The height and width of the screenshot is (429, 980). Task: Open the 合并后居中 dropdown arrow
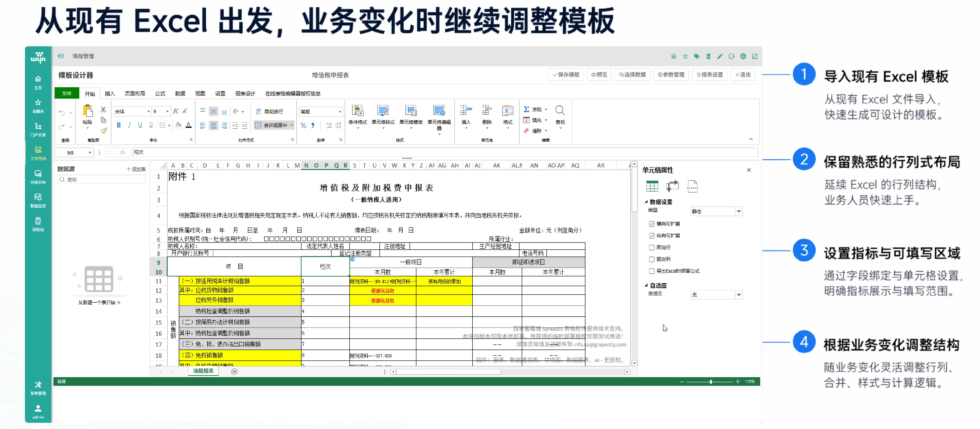[292, 125]
